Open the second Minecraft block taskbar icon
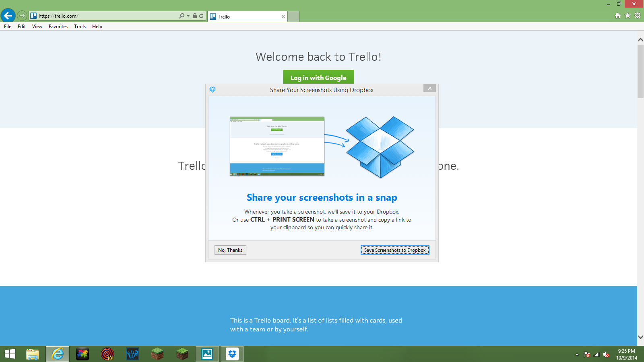This screenshot has width=644, height=362. 182,354
